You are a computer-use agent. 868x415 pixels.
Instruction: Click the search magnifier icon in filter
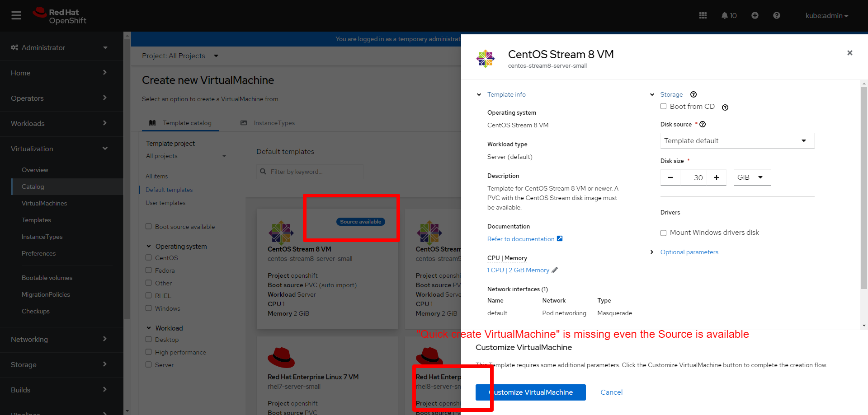[x=263, y=172]
